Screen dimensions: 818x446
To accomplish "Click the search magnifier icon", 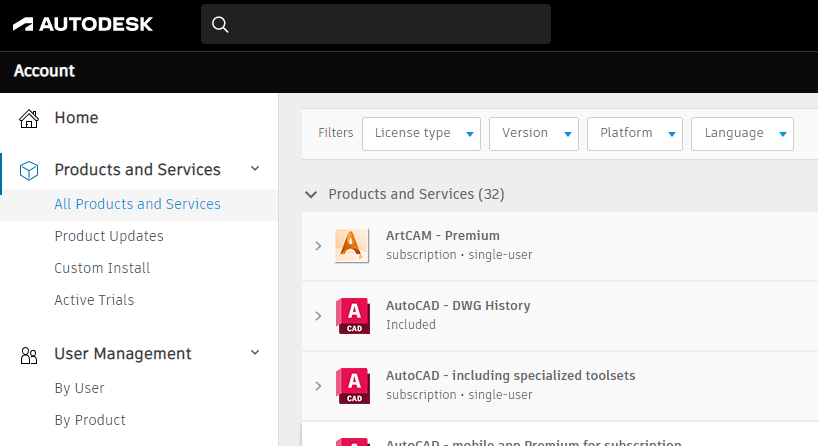I will click(221, 24).
